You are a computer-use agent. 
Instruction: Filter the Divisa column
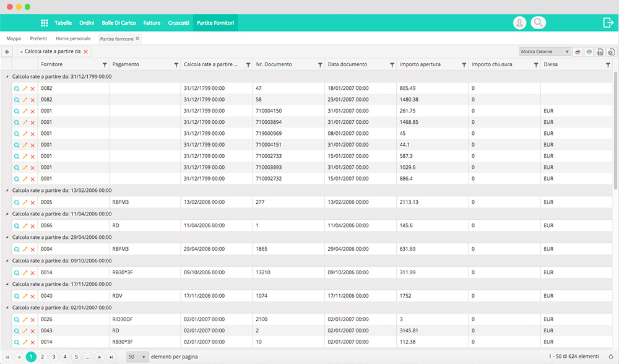coord(608,65)
